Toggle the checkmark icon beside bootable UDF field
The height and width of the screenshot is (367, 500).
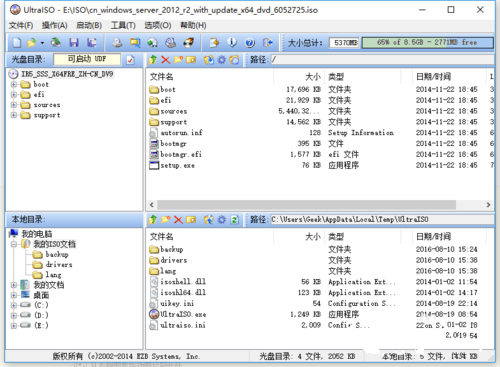[x=130, y=60]
